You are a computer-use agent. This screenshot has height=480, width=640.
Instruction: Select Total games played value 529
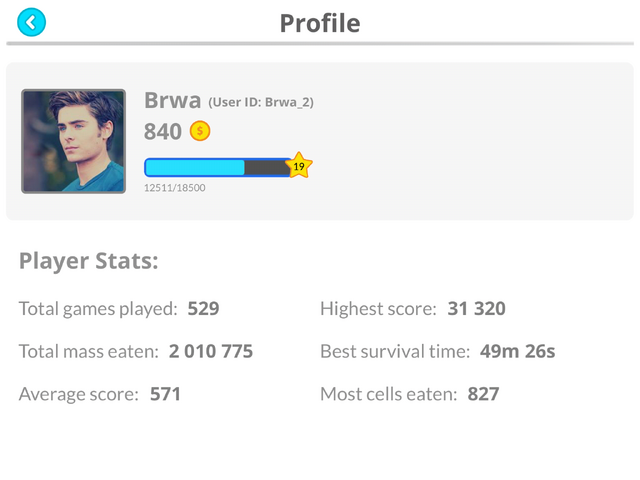click(x=203, y=309)
